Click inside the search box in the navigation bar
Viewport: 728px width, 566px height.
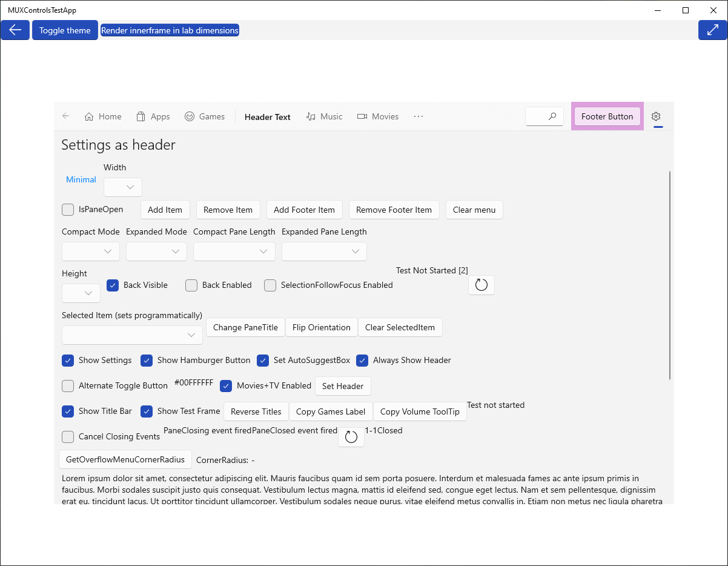(544, 116)
